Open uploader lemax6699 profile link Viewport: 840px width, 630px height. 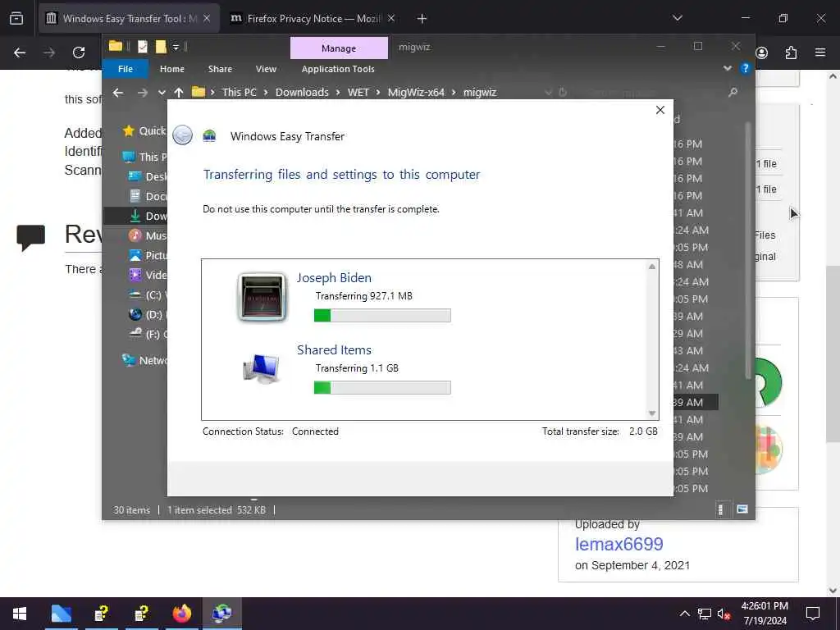click(619, 545)
